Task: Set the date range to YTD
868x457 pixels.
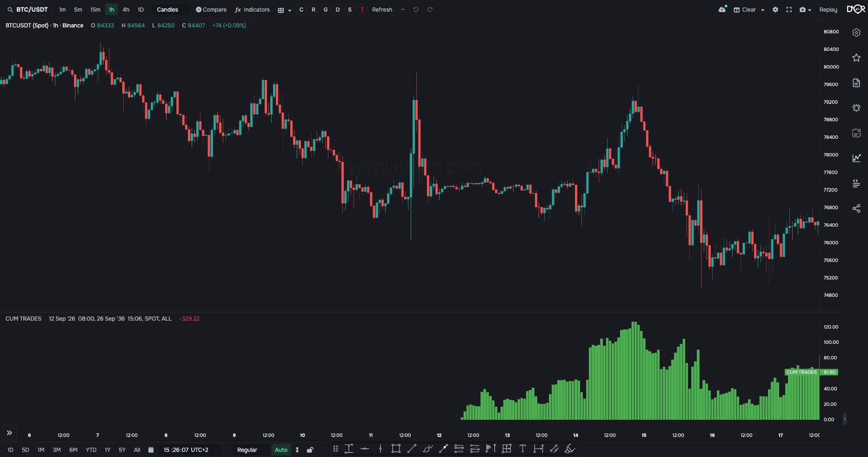Action: (x=91, y=450)
